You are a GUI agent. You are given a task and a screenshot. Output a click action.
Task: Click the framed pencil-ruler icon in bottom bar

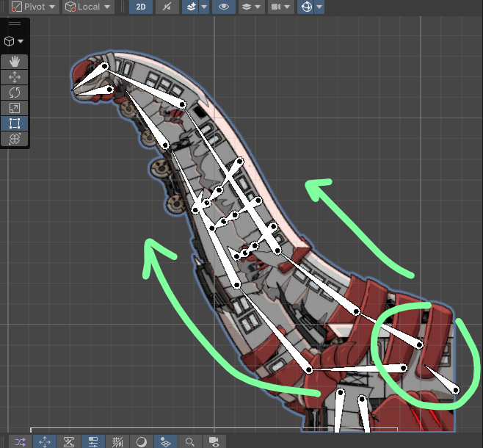(69, 442)
